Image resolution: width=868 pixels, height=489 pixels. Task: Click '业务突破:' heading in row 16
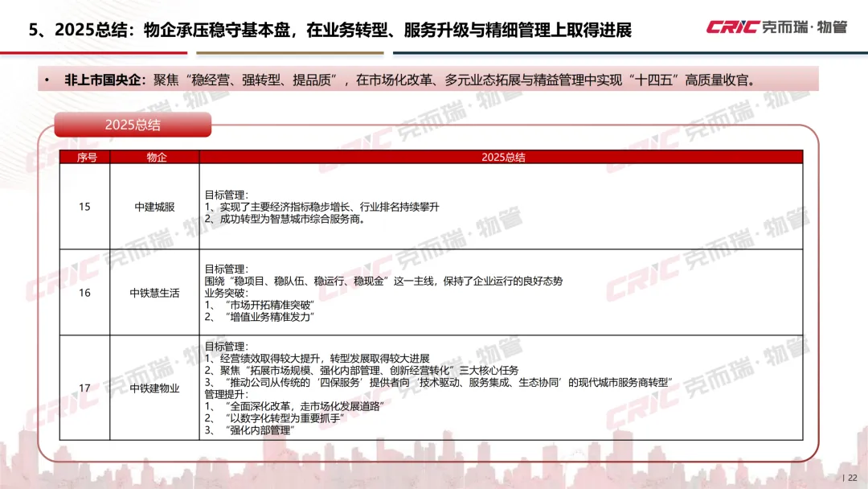point(227,293)
